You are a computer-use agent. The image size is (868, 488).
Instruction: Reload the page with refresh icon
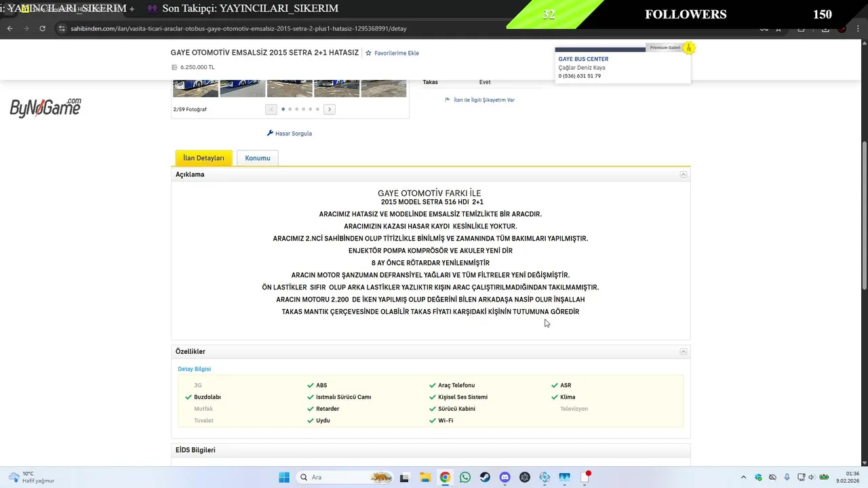(x=42, y=28)
